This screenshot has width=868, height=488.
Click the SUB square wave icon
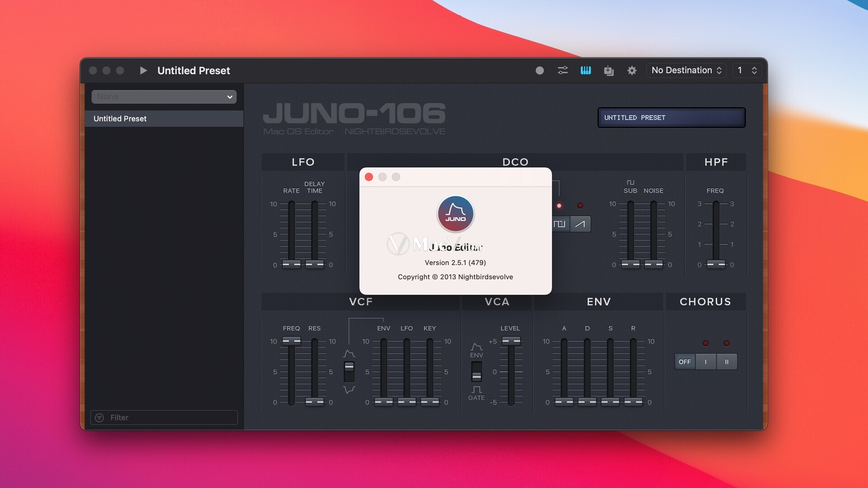pos(630,183)
